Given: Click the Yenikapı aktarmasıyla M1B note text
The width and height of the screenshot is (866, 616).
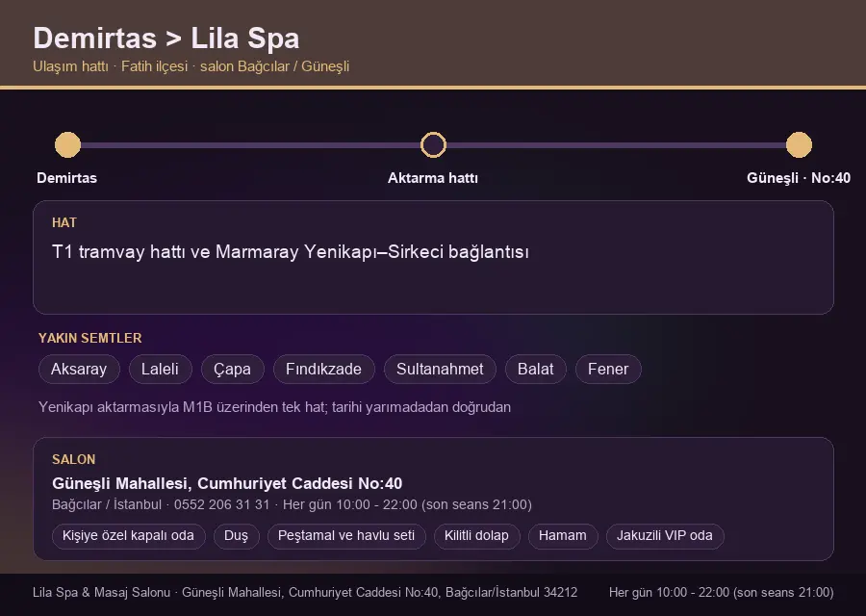Looking at the screenshot, I should (x=274, y=407).
